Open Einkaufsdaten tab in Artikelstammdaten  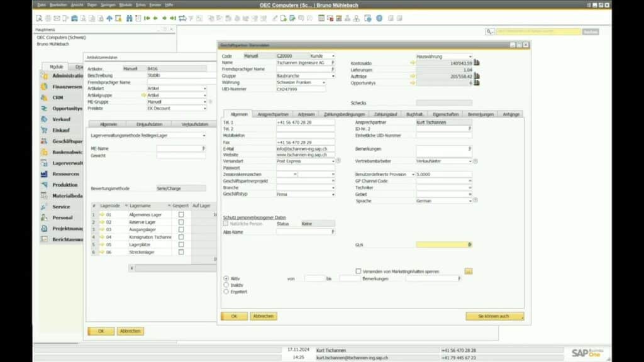click(149, 124)
